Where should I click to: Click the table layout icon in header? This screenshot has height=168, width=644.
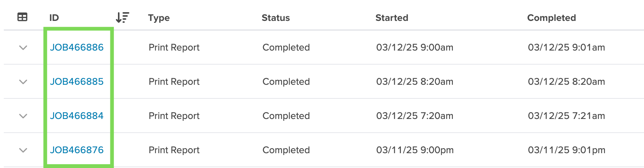tap(22, 17)
